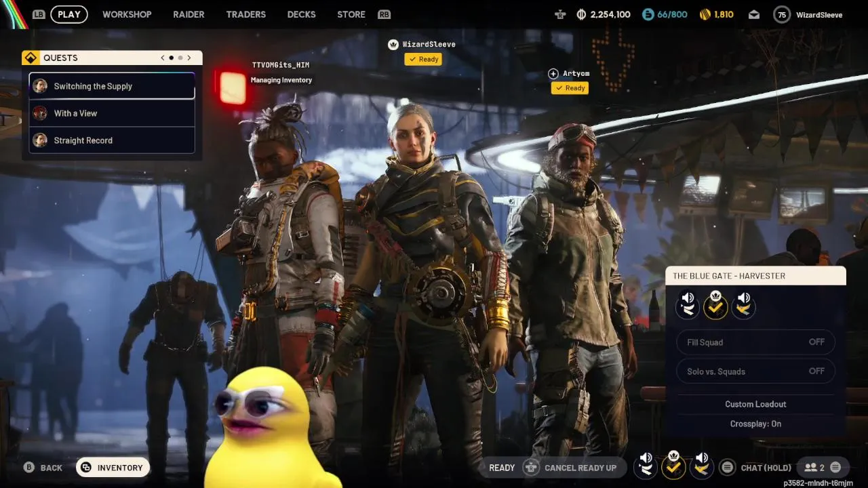
Task: Toggle WizardSleeve's Ready status badge
Action: pyautogui.click(x=423, y=59)
